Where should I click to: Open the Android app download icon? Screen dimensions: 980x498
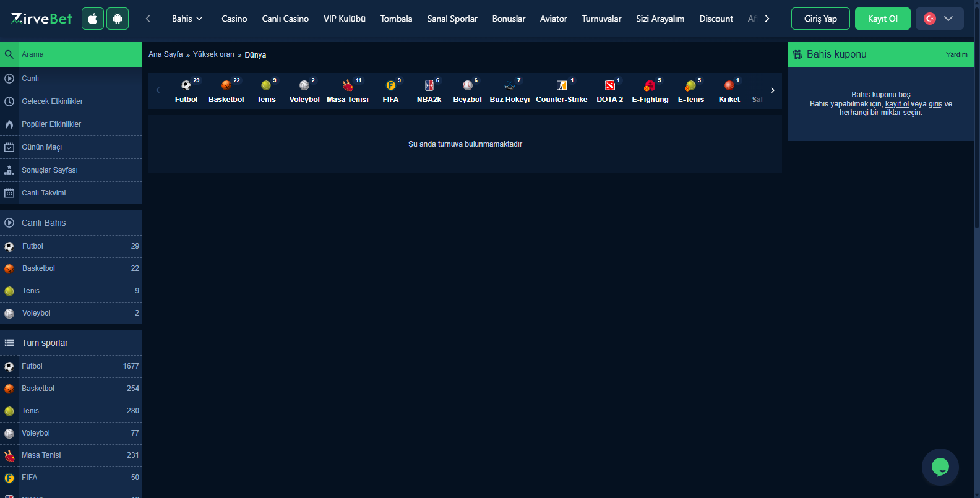118,19
